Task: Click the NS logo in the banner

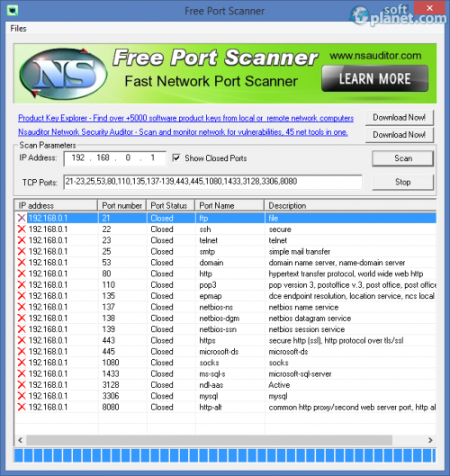Action: 63,74
